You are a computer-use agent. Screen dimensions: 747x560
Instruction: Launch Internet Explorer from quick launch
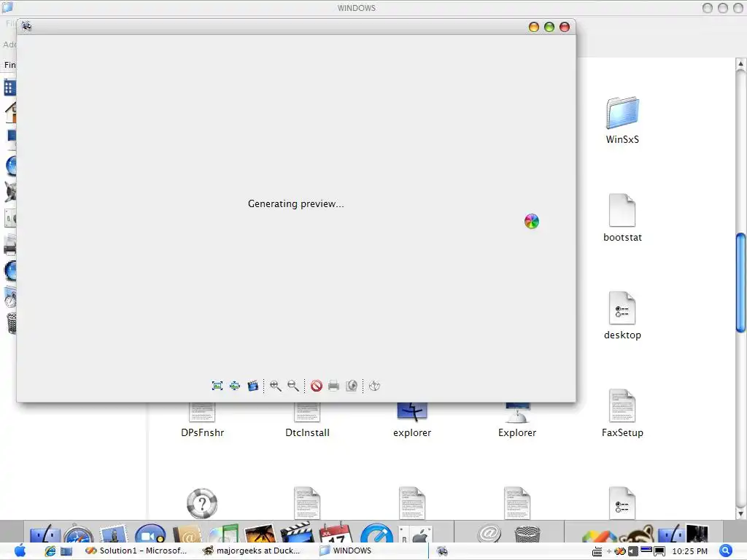click(50, 551)
